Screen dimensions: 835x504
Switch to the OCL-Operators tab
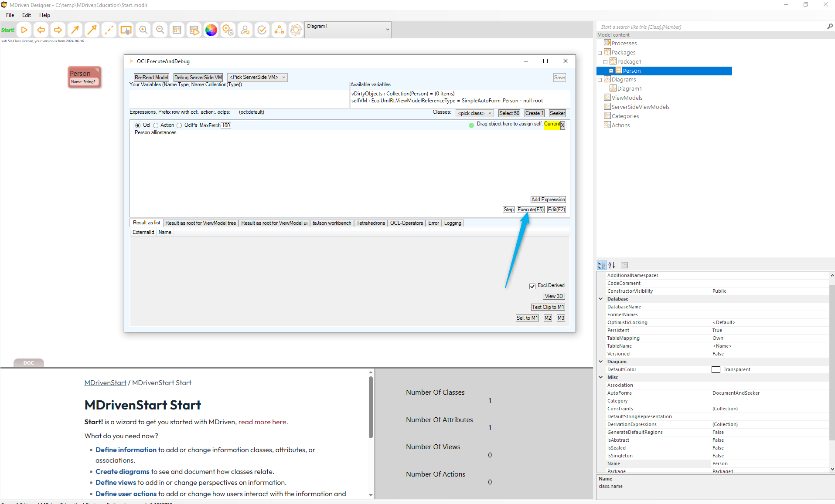[406, 223]
